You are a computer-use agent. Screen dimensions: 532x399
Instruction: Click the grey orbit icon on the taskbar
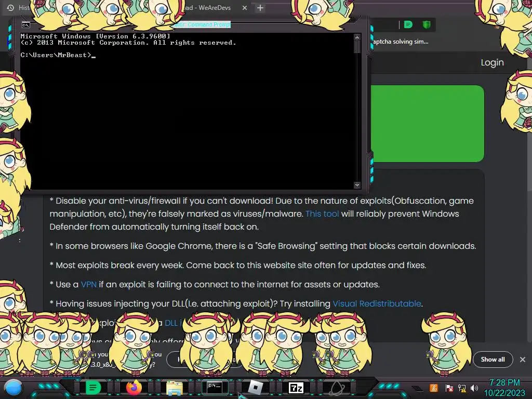(337, 388)
